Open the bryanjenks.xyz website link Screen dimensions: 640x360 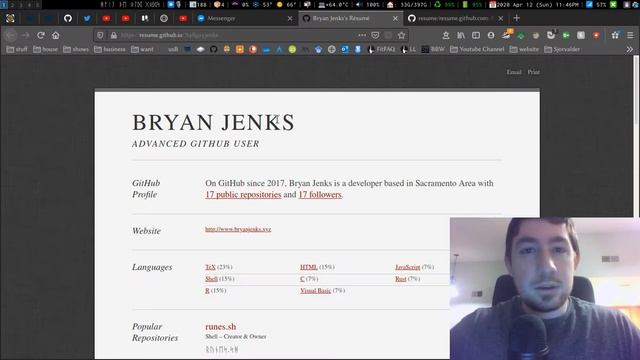(238, 229)
